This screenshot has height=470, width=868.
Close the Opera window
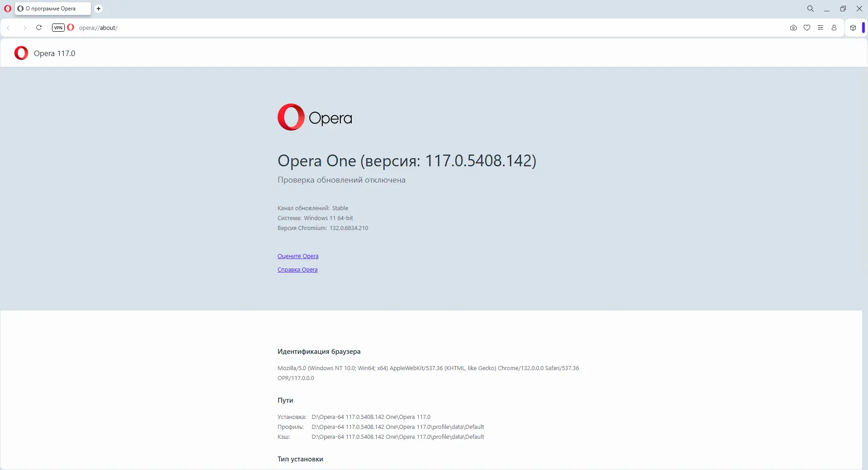point(859,9)
